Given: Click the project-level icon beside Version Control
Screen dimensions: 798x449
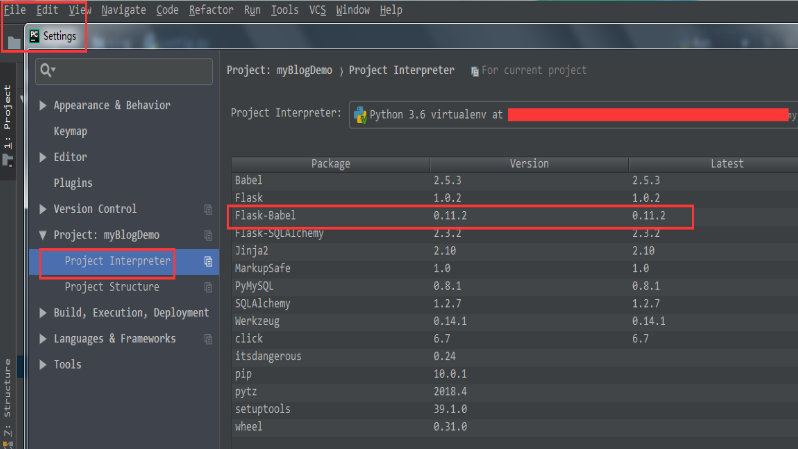Looking at the screenshot, I should click(x=208, y=209).
